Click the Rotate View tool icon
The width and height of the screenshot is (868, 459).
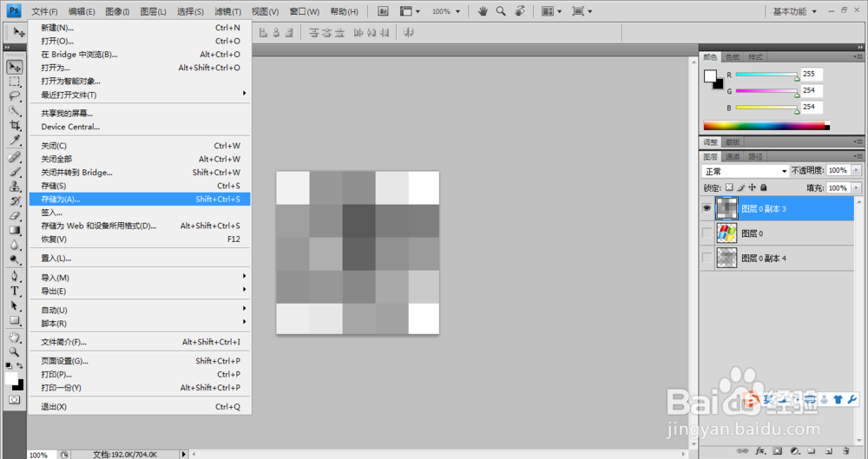point(520,11)
